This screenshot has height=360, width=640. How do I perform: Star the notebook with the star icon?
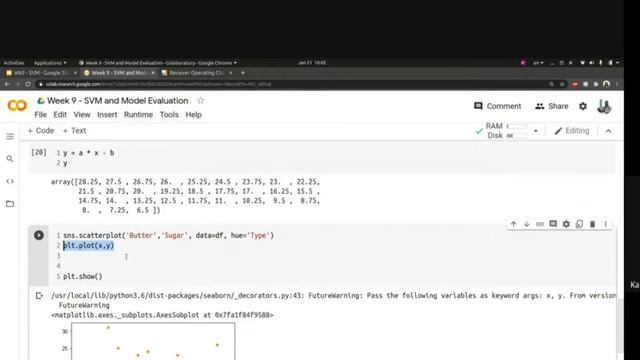200,100
